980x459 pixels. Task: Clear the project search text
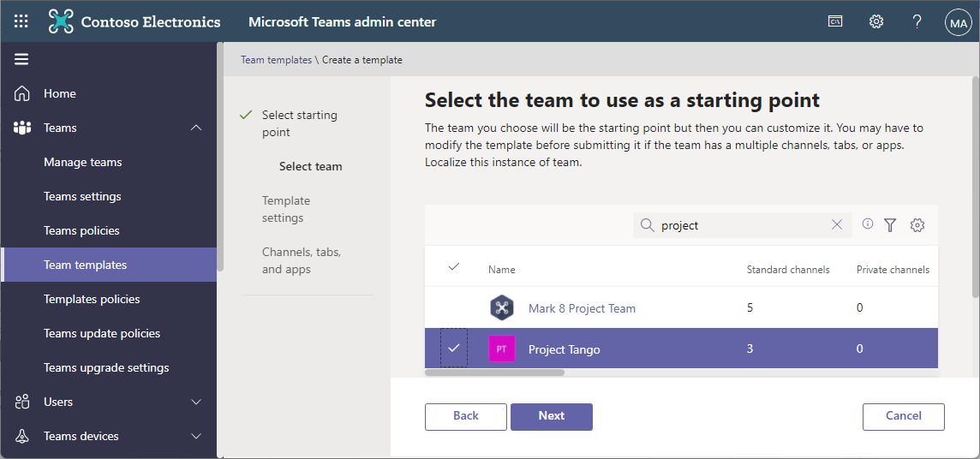pyautogui.click(x=837, y=225)
